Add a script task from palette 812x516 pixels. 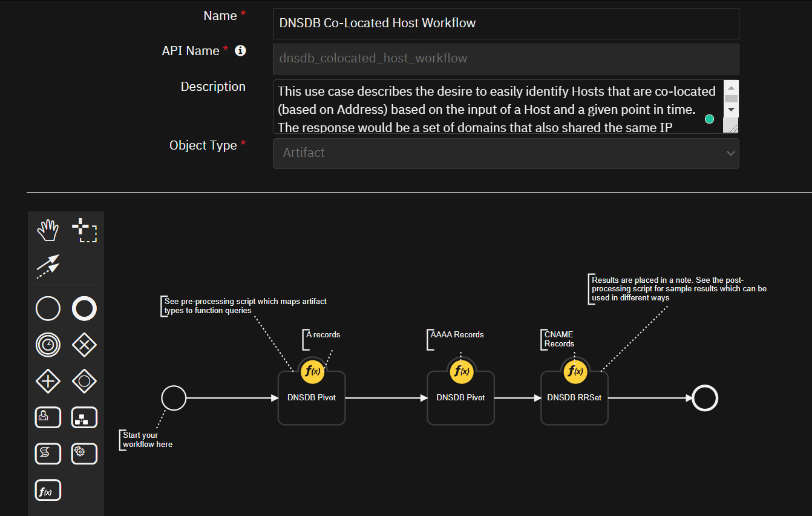click(x=48, y=453)
